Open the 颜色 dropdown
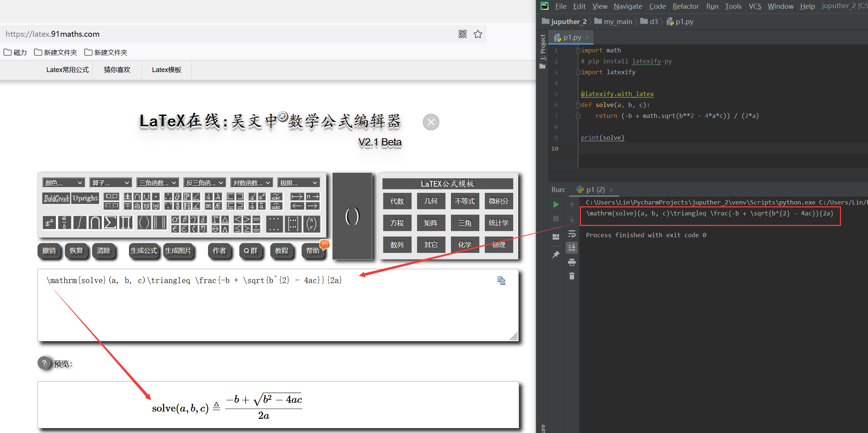 [64, 182]
